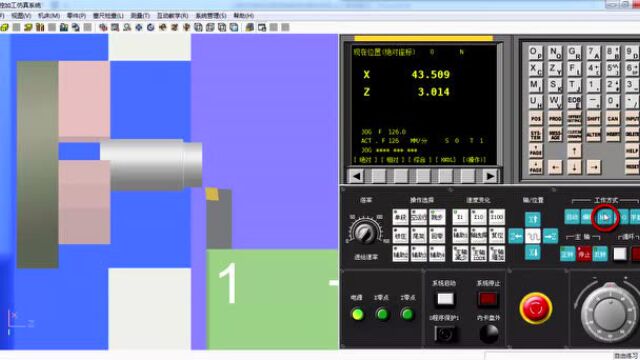This screenshot has width=640, height=360.
Task: Open the Measure (T) menu
Action: click(x=140, y=16)
